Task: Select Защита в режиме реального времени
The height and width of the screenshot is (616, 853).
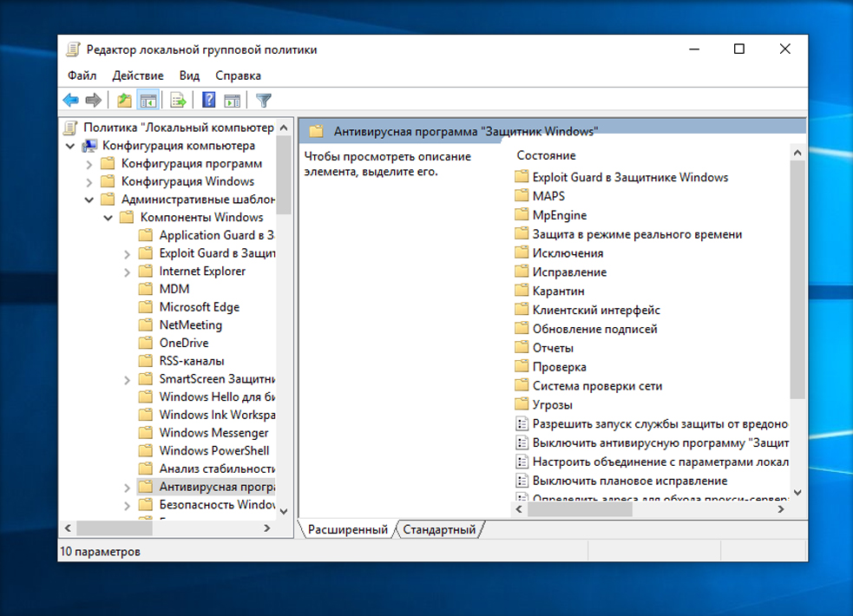Action: coord(637,234)
